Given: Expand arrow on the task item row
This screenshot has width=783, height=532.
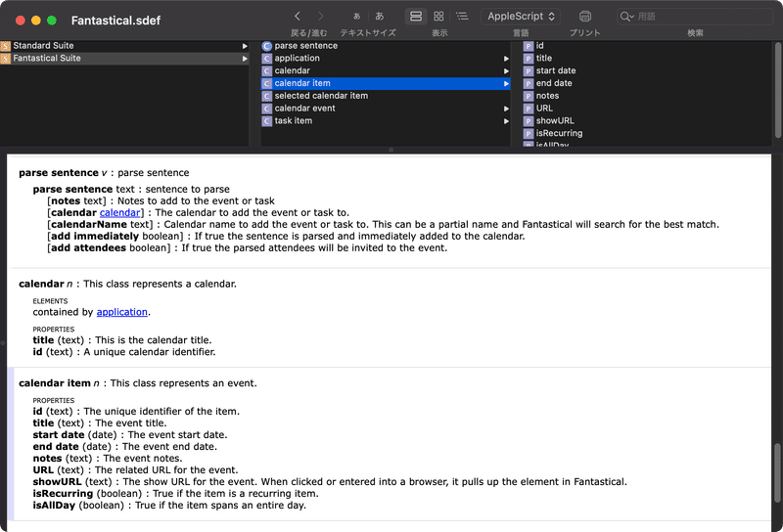Looking at the screenshot, I should coord(506,120).
